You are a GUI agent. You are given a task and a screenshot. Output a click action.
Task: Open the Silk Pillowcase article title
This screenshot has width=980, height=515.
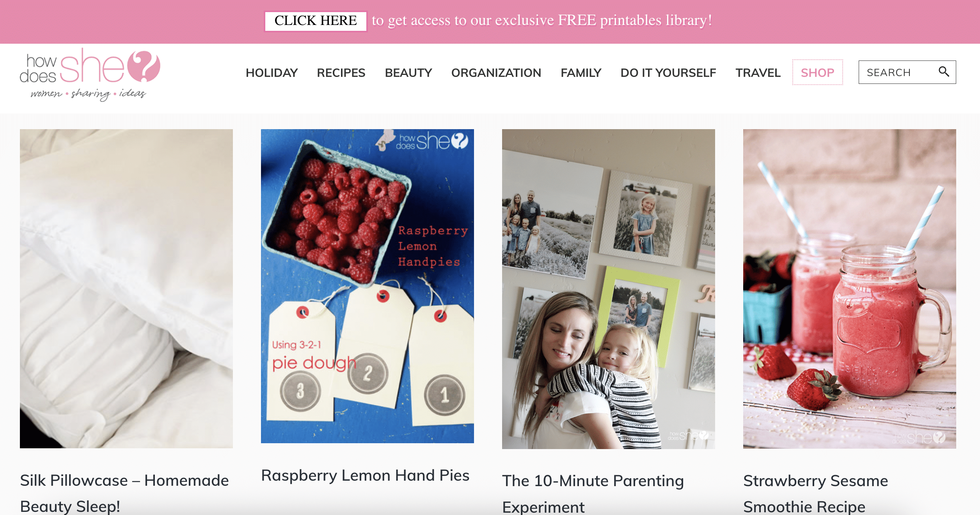coord(124,493)
